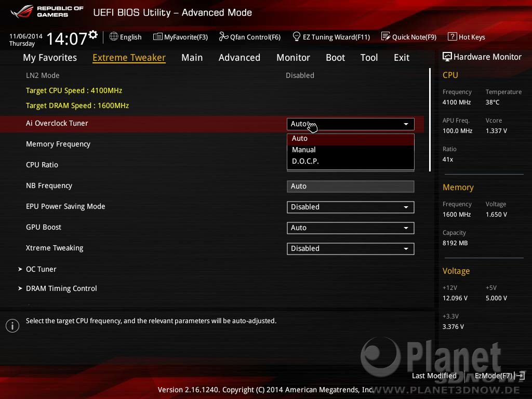Click the MyFavorite list icon

[x=158, y=37]
